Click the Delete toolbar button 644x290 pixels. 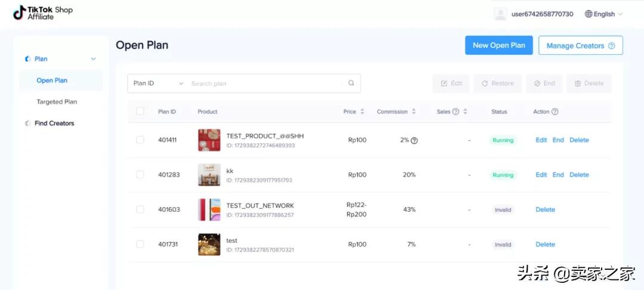[x=589, y=84]
